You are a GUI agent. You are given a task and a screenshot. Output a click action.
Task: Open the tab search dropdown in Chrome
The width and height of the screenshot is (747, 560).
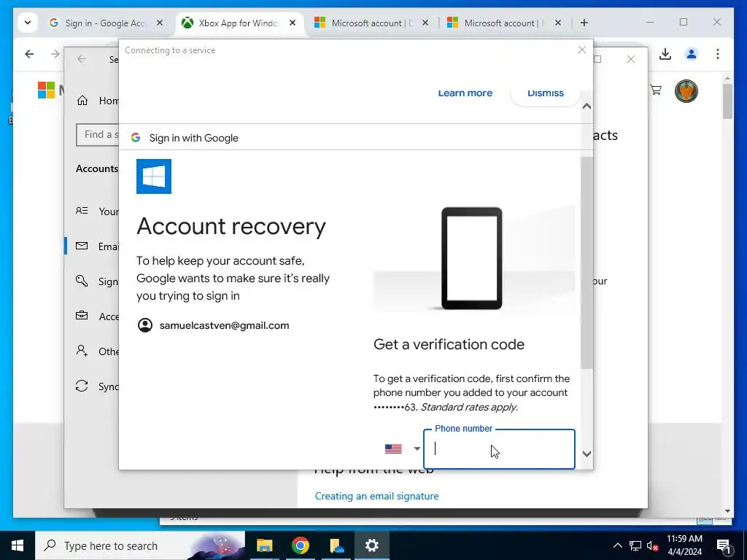(x=28, y=23)
